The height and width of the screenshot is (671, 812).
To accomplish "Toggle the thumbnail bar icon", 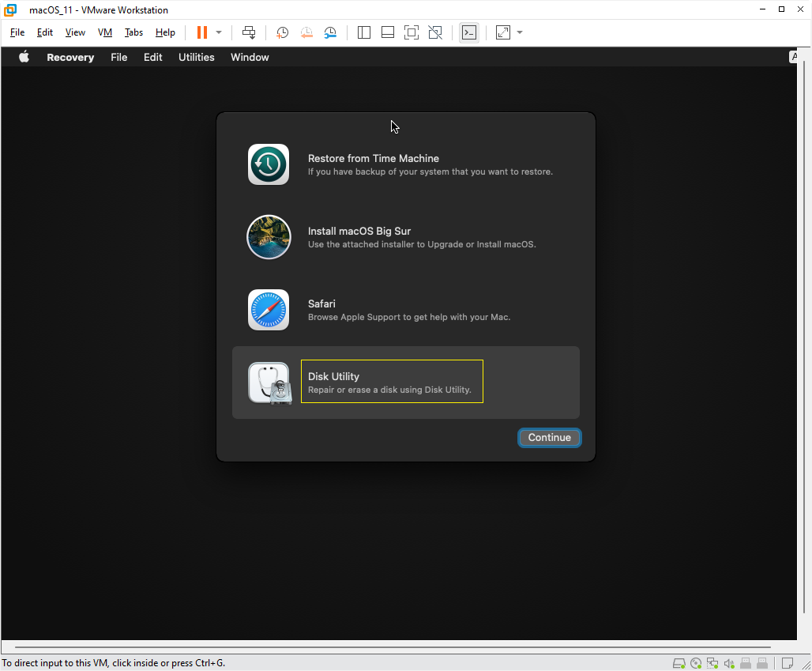I will [388, 32].
